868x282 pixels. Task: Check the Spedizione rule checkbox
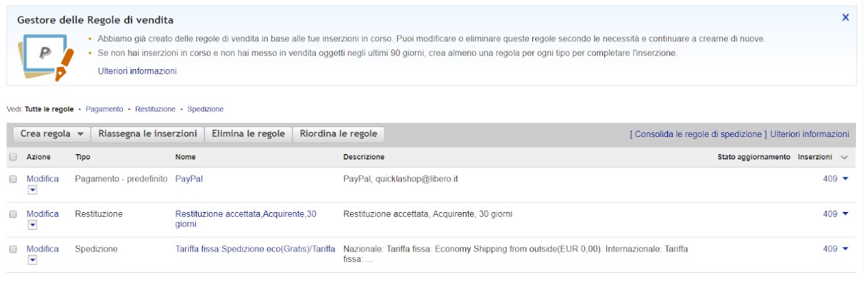[13, 249]
